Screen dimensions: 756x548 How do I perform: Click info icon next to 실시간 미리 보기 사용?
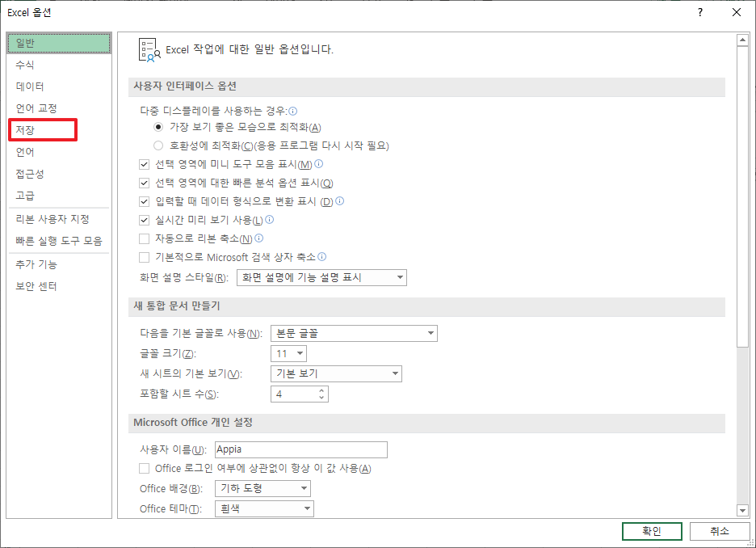pos(270,220)
